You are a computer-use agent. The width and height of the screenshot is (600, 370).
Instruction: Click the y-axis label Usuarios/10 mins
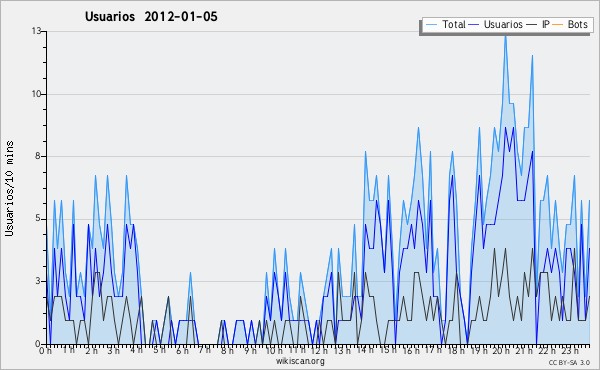(9, 189)
